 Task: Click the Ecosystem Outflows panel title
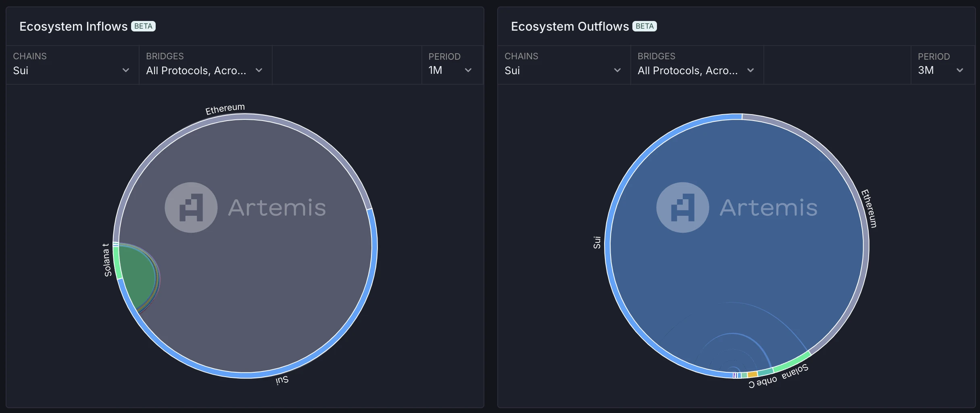coord(569,26)
